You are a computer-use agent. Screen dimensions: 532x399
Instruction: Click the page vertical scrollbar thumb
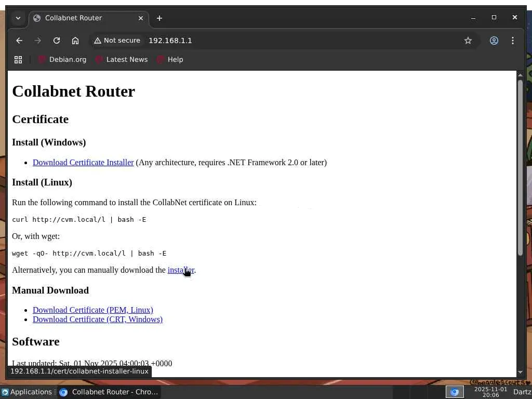520,167
